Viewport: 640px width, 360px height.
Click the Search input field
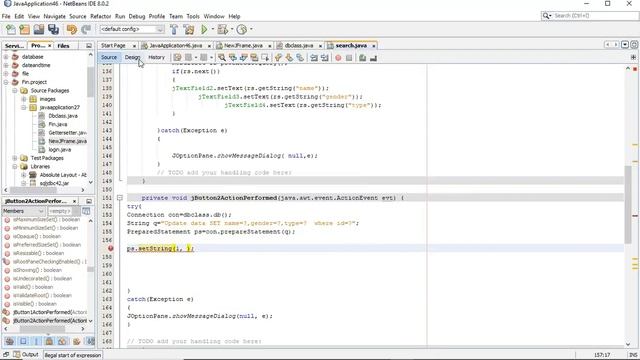point(595,16)
